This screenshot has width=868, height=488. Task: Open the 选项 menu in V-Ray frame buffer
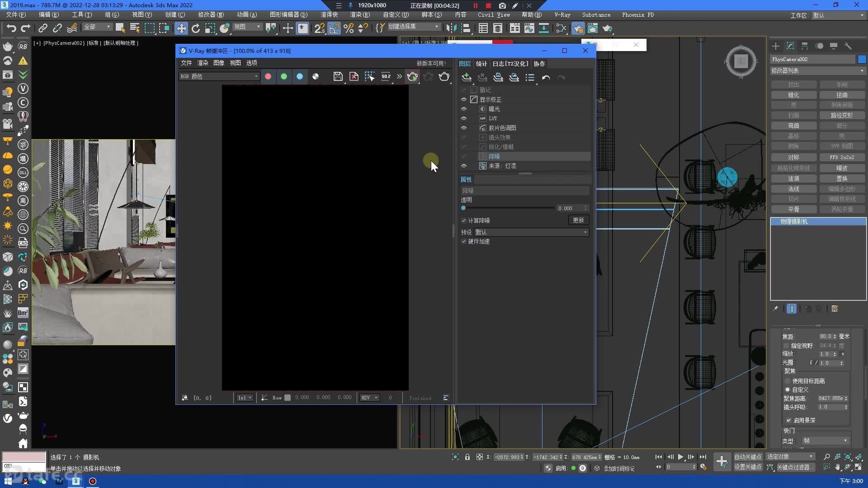pos(251,63)
